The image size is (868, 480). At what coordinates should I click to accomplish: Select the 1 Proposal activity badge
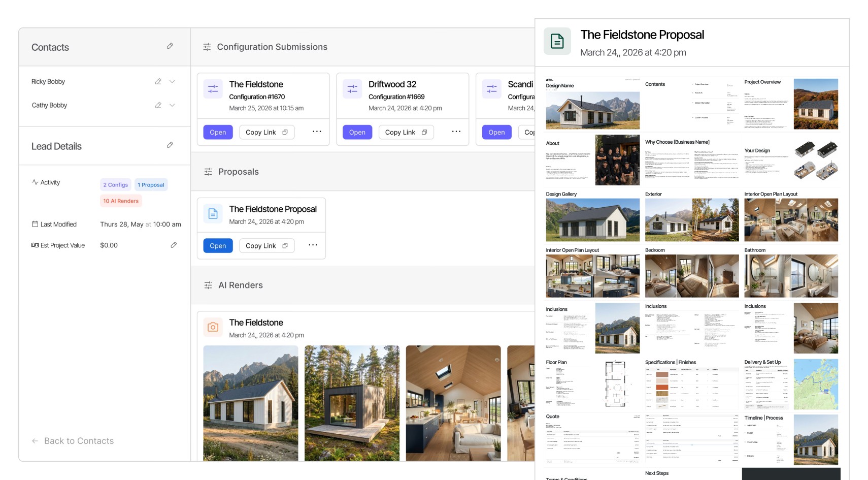pos(151,185)
